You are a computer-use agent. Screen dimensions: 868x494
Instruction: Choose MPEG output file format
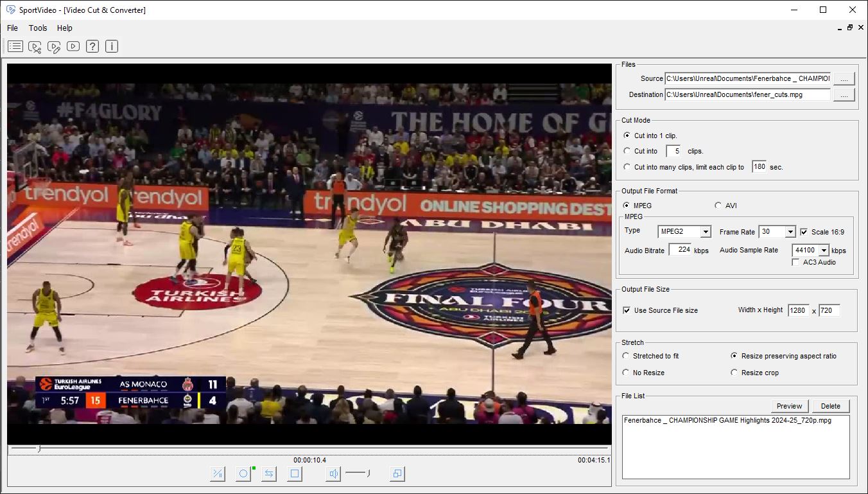(x=627, y=206)
